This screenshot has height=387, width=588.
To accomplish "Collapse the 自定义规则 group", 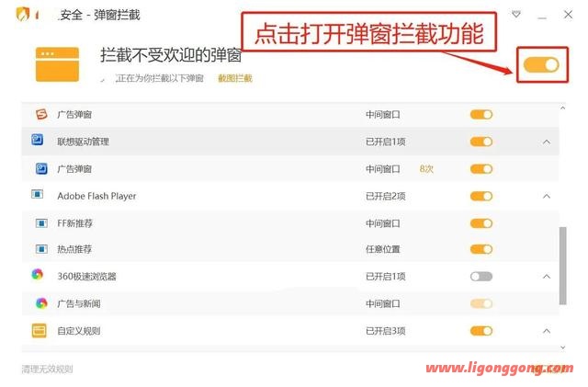I will 547,331.
